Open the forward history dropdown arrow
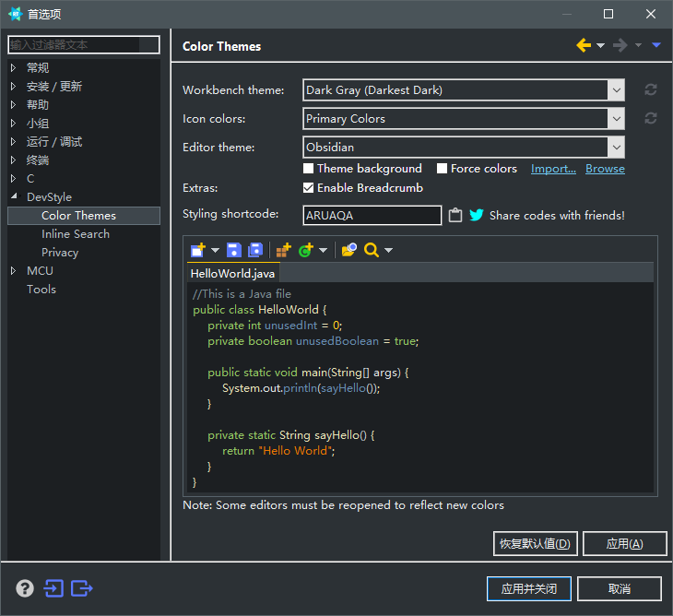This screenshot has height=616, width=673. pyautogui.click(x=638, y=45)
